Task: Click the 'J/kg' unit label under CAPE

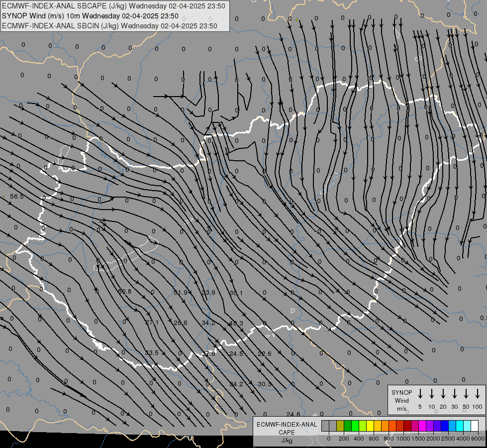Action: tap(287, 441)
